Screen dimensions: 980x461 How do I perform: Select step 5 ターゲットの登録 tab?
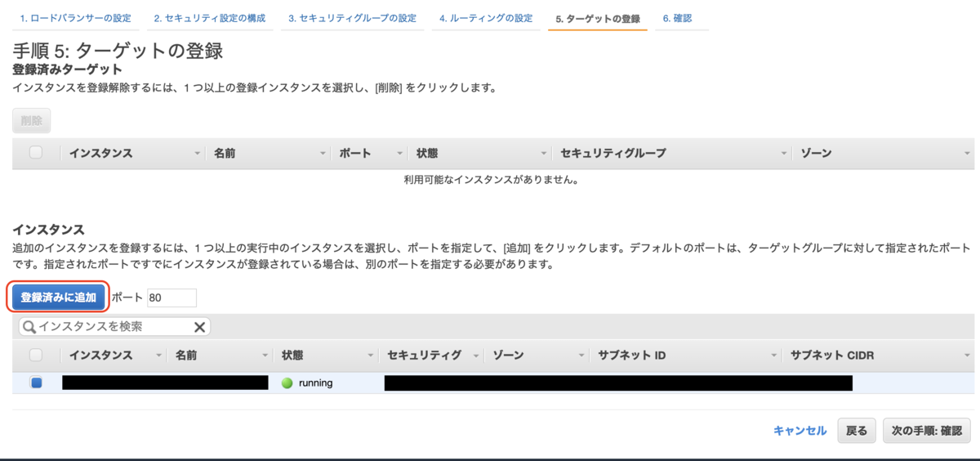(x=597, y=18)
